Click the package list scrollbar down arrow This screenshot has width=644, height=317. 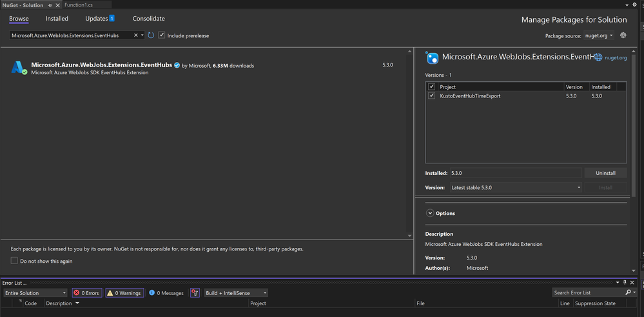(x=409, y=235)
